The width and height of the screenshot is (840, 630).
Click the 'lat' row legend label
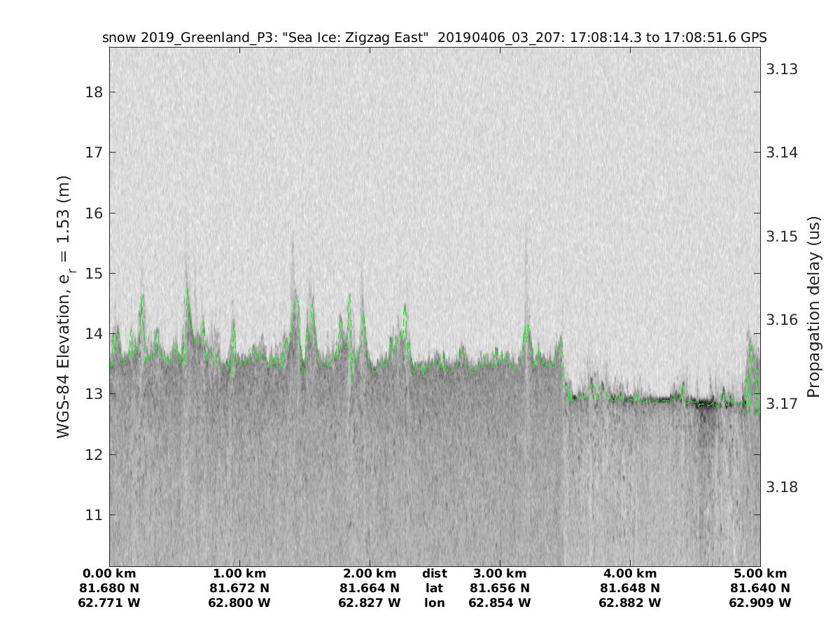pos(434,588)
